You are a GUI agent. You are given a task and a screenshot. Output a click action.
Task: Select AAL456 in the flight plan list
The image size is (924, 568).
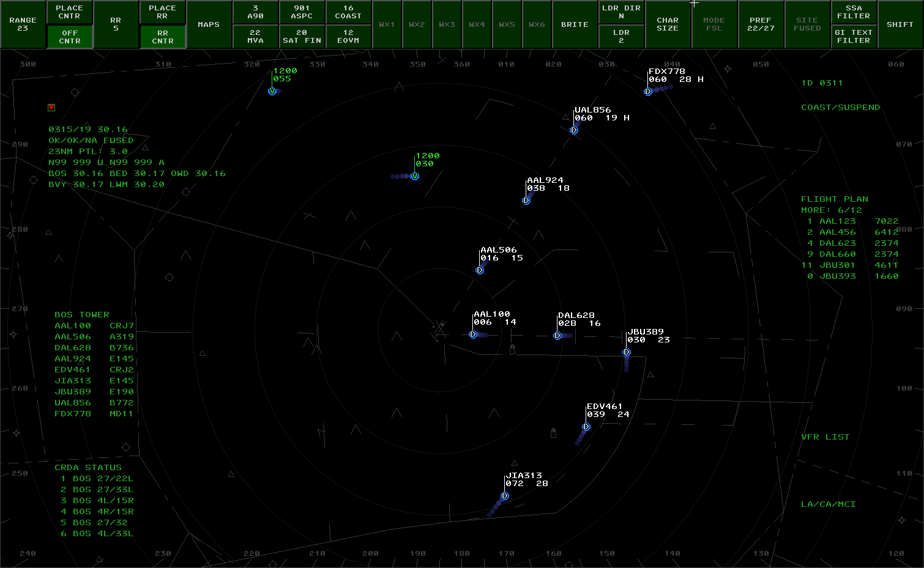click(x=853, y=232)
